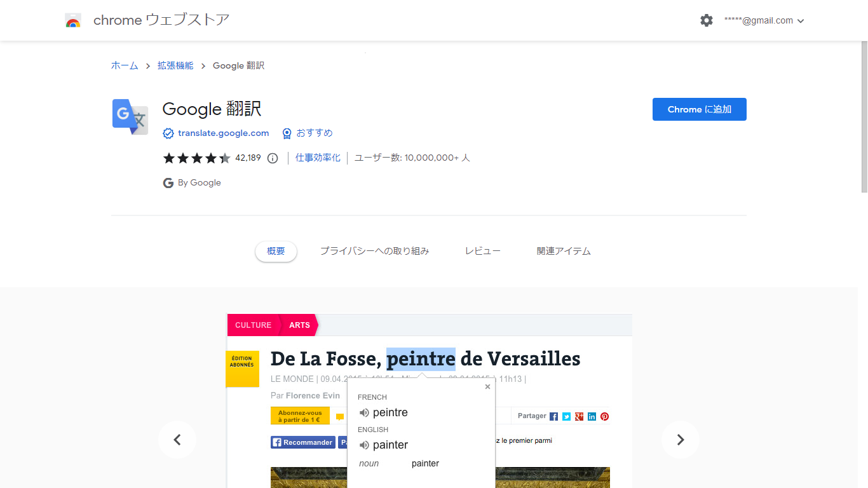Open translate.google.com publisher link

(223, 133)
